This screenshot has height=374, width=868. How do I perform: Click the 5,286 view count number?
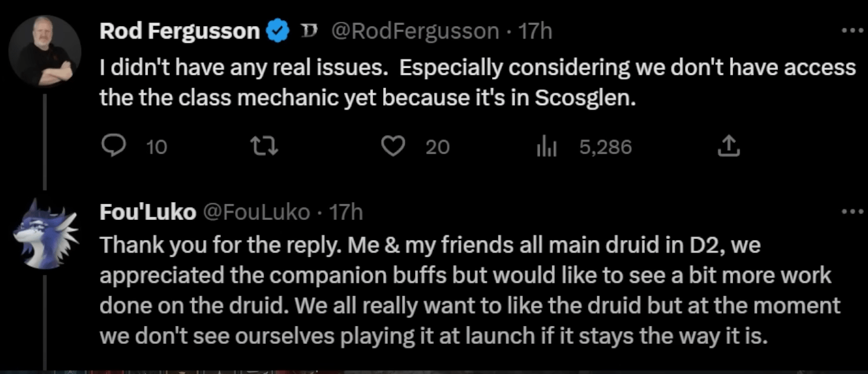605,147
